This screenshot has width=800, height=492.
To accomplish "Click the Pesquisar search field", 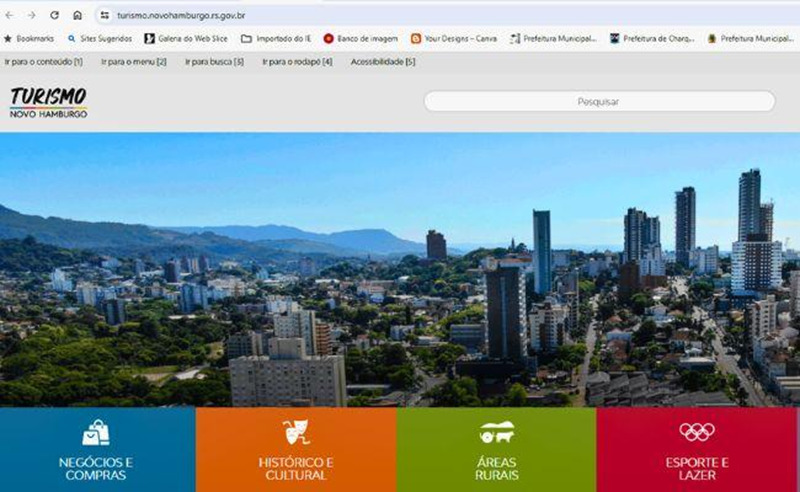I will tap(599, 101).
